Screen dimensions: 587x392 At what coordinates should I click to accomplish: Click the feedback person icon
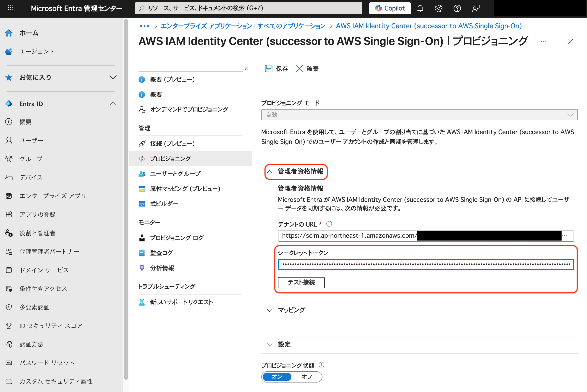476,9
